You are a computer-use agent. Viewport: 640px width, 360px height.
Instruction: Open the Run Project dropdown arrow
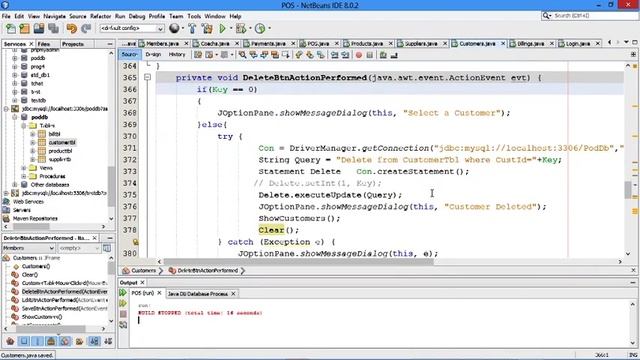(231, 29)
